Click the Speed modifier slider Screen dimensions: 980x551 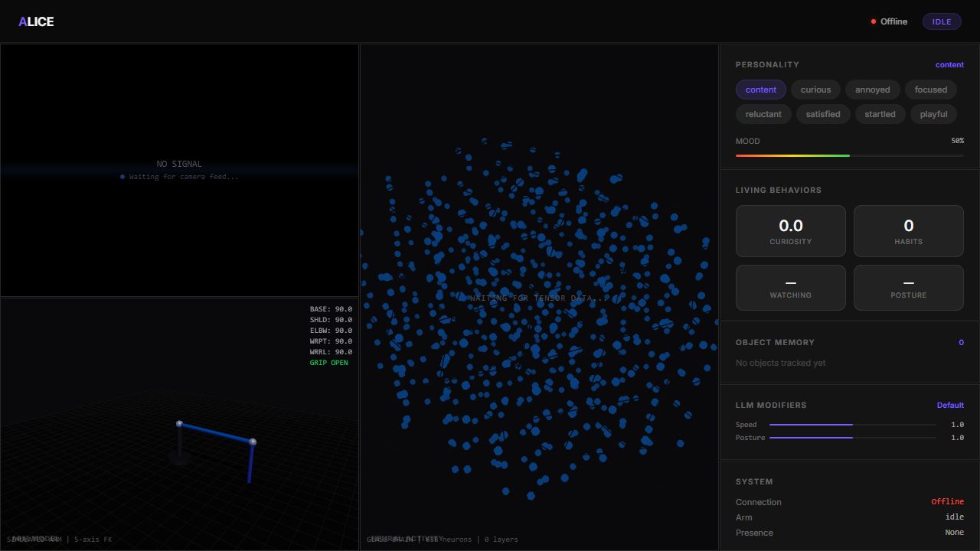click(852, 425)
